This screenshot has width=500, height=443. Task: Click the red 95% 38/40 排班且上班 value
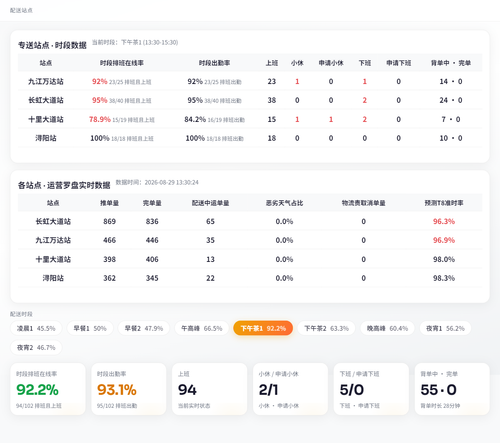click(x=122, y=100)
